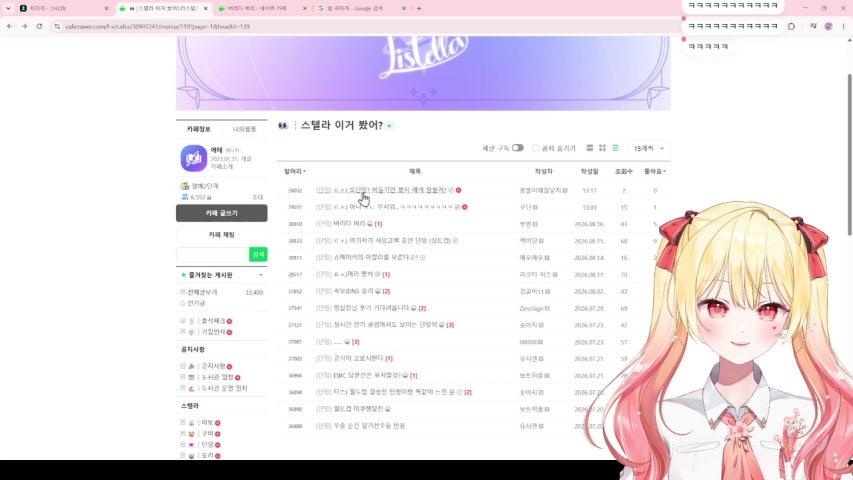Image resolution: width=853 pixels, height=480 pixels.
Task: Open the 15개씩 per-page dropdown
Action: (x=648, y=148)
